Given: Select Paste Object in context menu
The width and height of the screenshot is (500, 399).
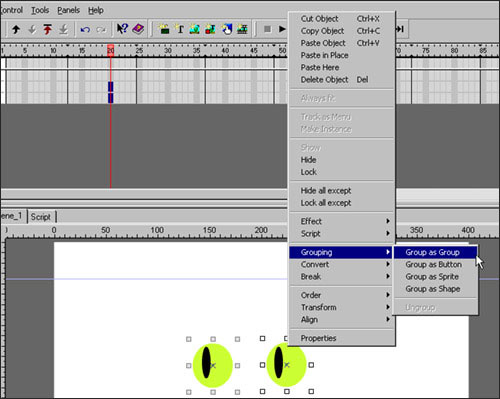Looking at the screenshot, I should (342, 43).
